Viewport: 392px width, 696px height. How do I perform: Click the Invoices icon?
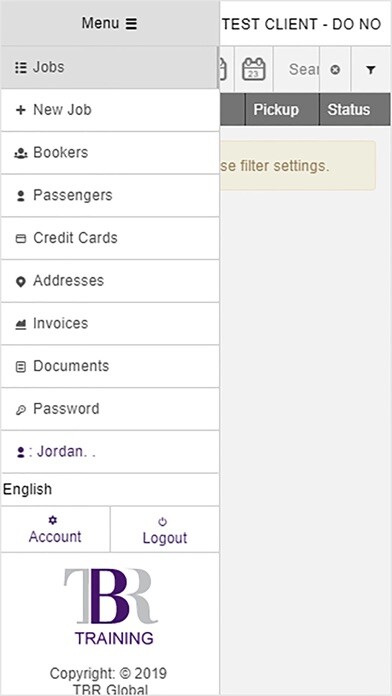point(20,324)
